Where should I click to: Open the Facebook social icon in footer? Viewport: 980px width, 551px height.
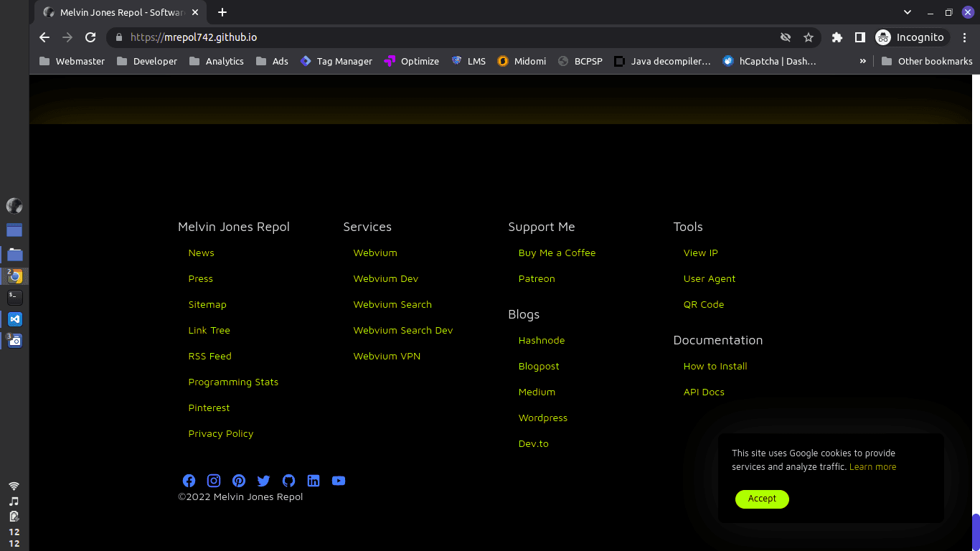[189, 481]
